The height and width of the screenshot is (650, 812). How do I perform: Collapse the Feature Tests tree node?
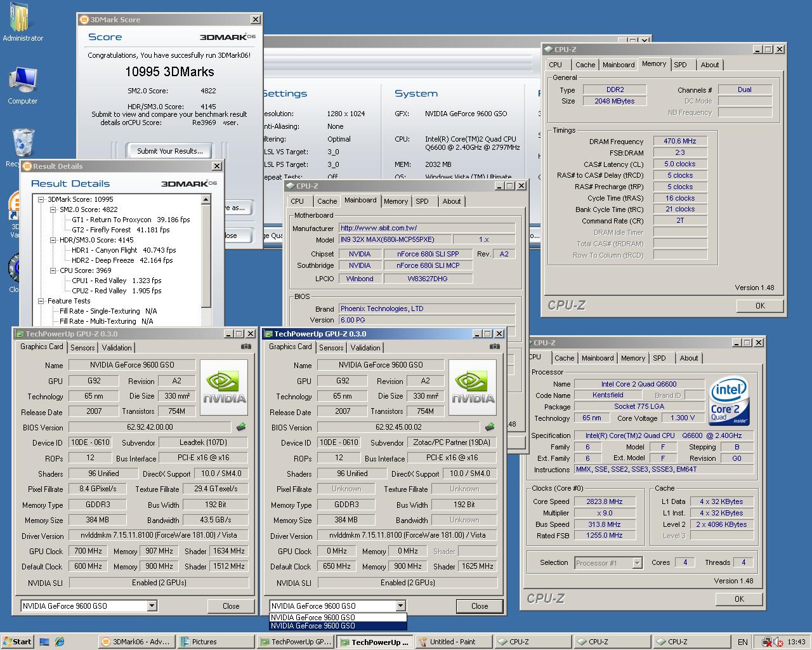point(41,301)
